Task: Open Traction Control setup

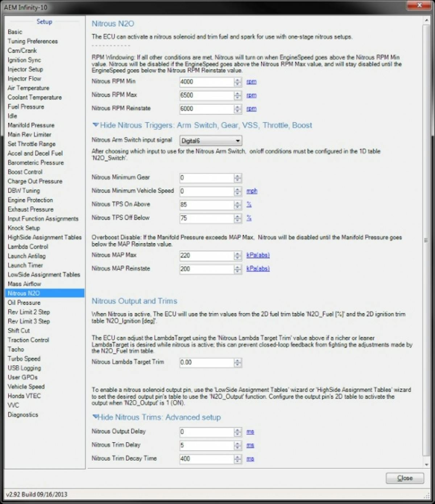Action: pos(28,340)
